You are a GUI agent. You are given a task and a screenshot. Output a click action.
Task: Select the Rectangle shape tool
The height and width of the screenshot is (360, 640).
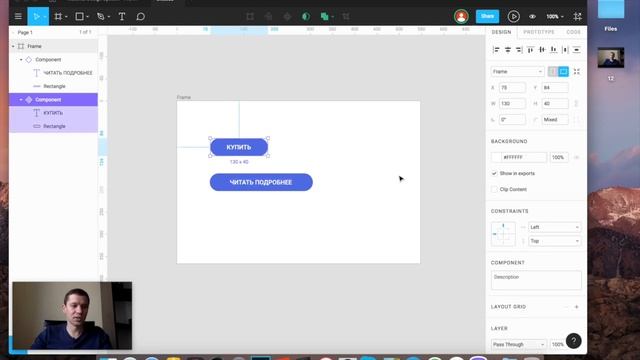(80, 16)
